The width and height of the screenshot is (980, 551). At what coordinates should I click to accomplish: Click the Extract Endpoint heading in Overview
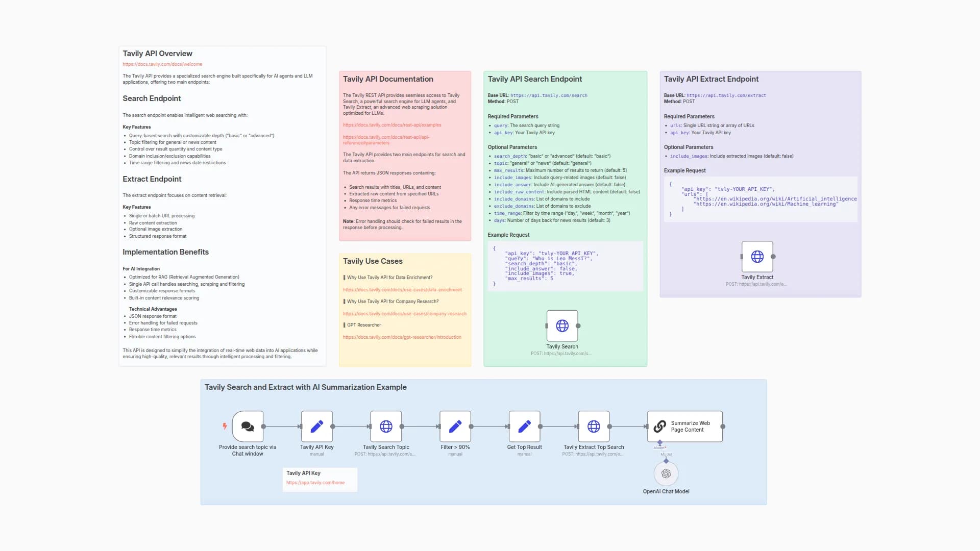152,179
